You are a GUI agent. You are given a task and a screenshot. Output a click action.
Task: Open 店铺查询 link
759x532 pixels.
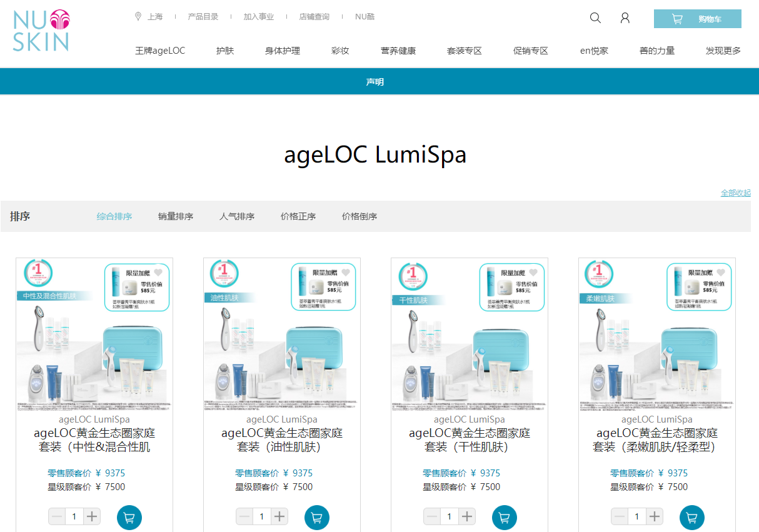[314, 17]
